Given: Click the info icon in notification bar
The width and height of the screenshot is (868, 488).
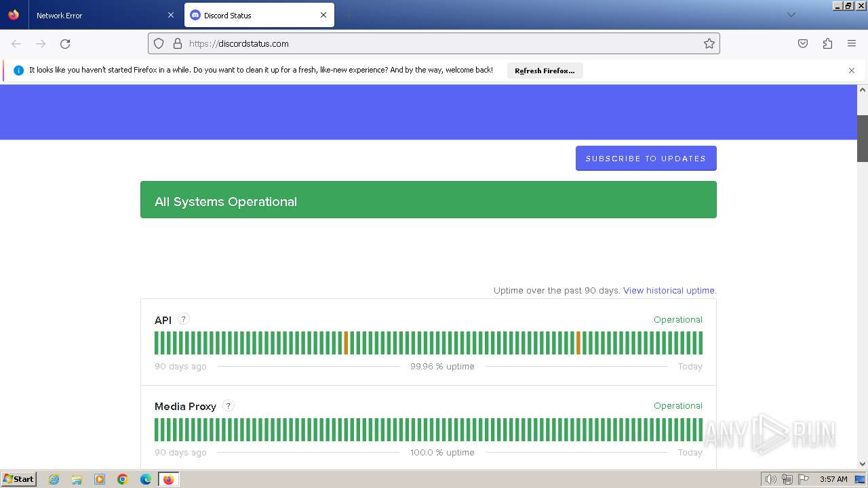Looking at the screenshot, I should coord(18,70).
